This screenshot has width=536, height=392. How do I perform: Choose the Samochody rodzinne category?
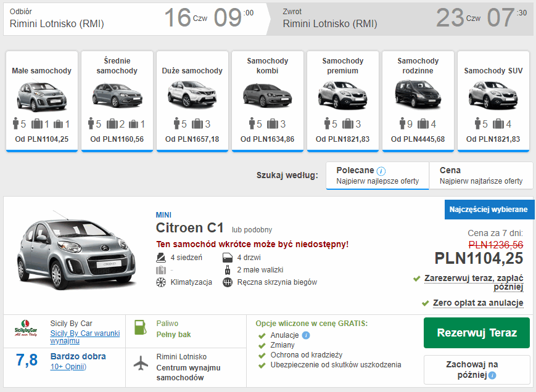[418, 100]
